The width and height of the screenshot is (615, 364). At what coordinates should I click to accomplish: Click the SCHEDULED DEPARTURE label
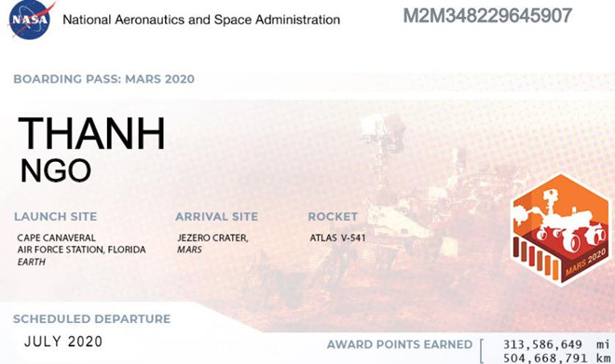[91, 319]
